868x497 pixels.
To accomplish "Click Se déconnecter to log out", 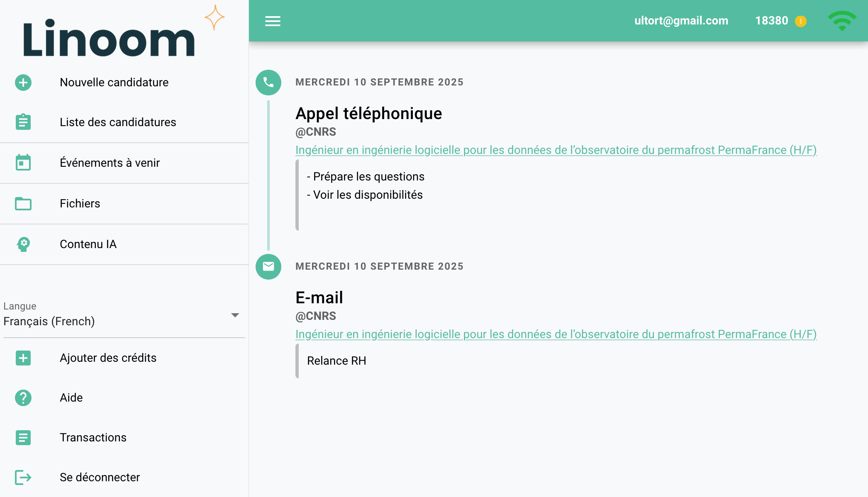I will click(x=100, y=477).
